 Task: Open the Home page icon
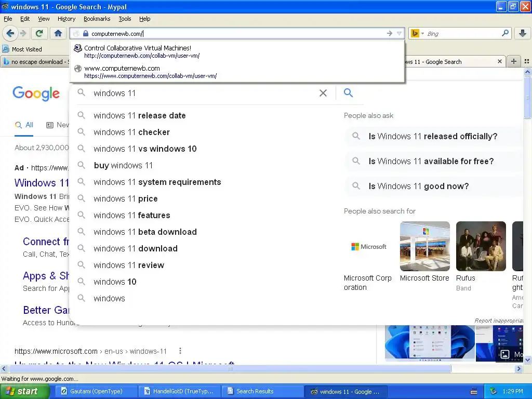58,33
